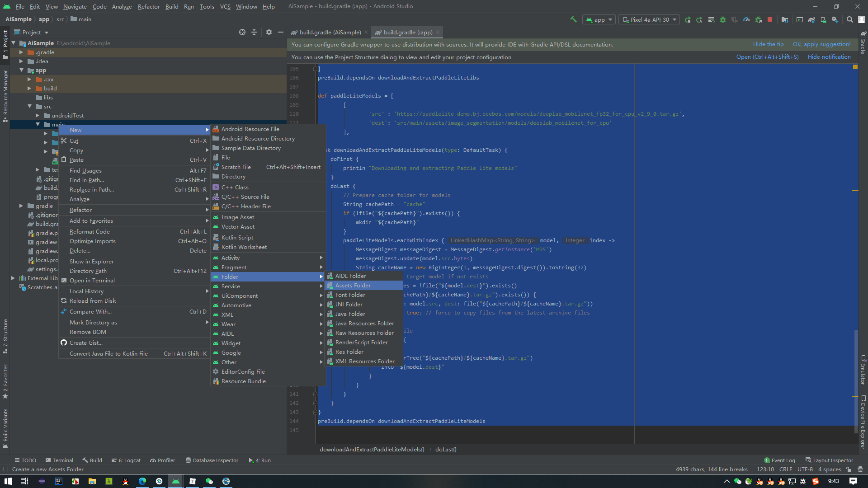Open the app run configuration dropdown

point(599,19)
